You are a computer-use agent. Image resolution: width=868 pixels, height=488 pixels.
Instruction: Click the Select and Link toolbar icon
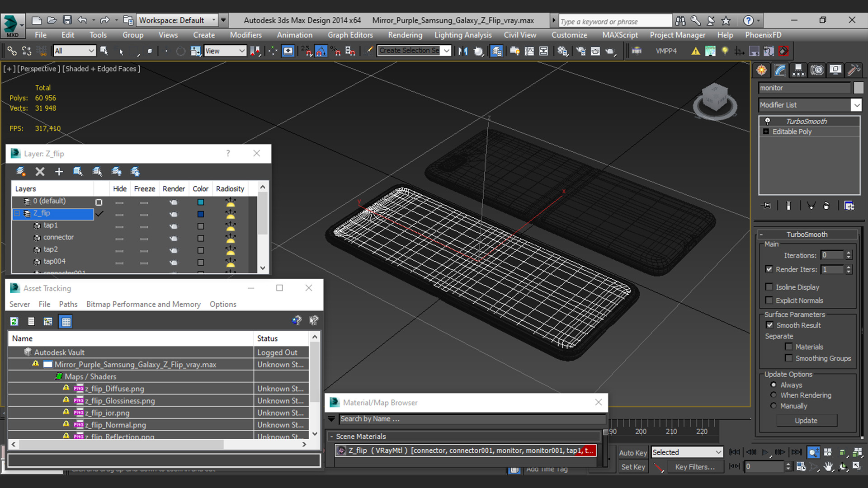click(12, 51)
